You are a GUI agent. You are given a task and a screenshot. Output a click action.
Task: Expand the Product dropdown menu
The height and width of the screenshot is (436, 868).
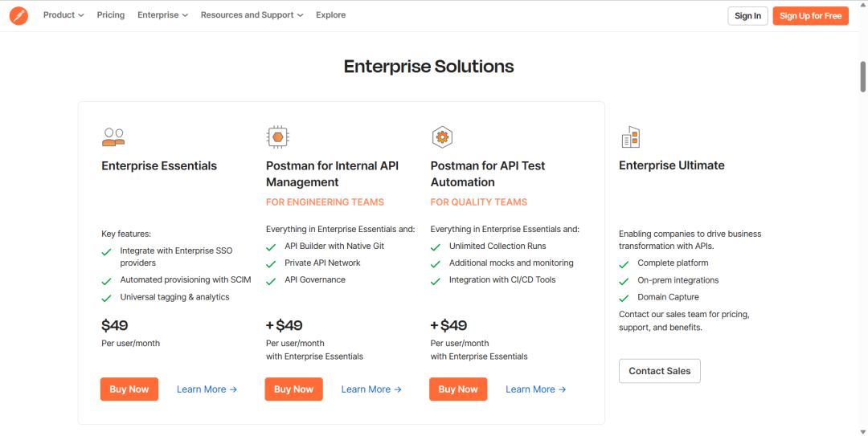point(63,15)
